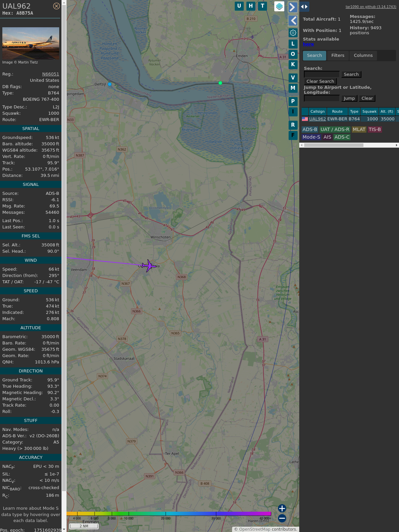Toggle ADS-C source legend
Image resolution: width=399 pixels, height=532 pixels.
342,137
